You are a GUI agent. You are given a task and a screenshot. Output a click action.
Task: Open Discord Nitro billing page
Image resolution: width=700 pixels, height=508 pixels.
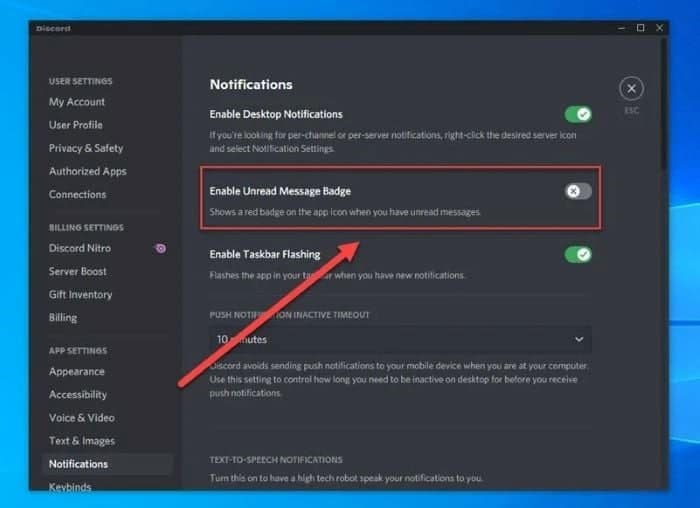80,248
